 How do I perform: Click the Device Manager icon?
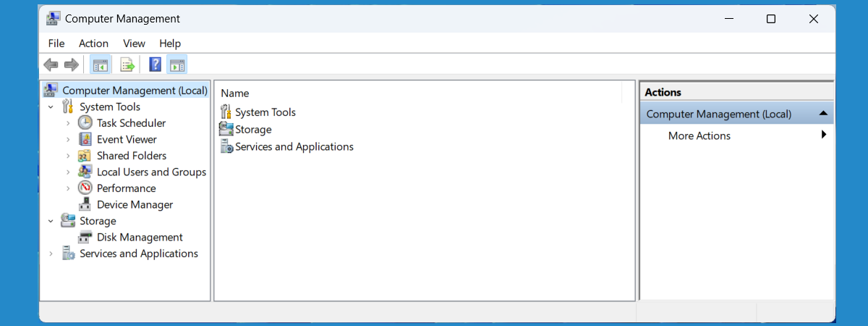(x=85, y=204)
